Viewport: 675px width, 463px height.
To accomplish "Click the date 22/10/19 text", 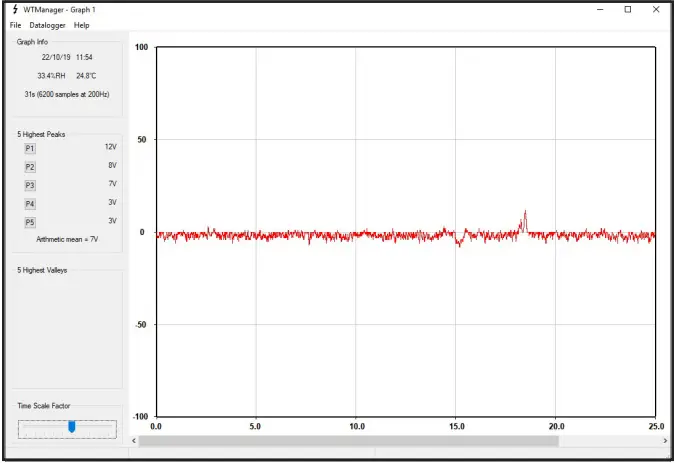I will pyautogui.click(x=56, y=57).
